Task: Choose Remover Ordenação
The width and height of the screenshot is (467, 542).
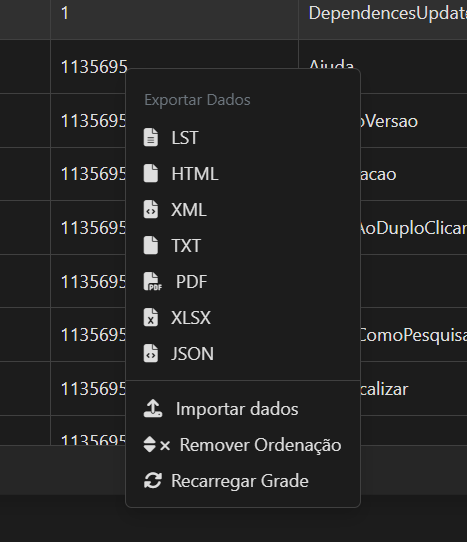Action: click(243, 445)
